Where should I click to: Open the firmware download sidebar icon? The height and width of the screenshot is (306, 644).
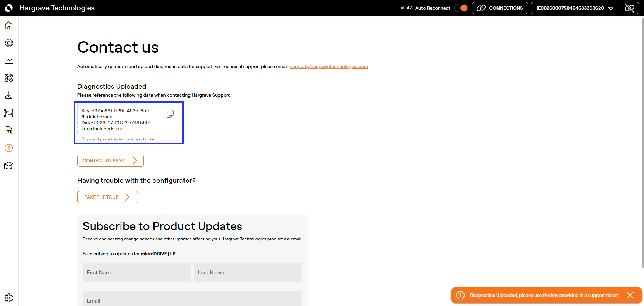9,95
